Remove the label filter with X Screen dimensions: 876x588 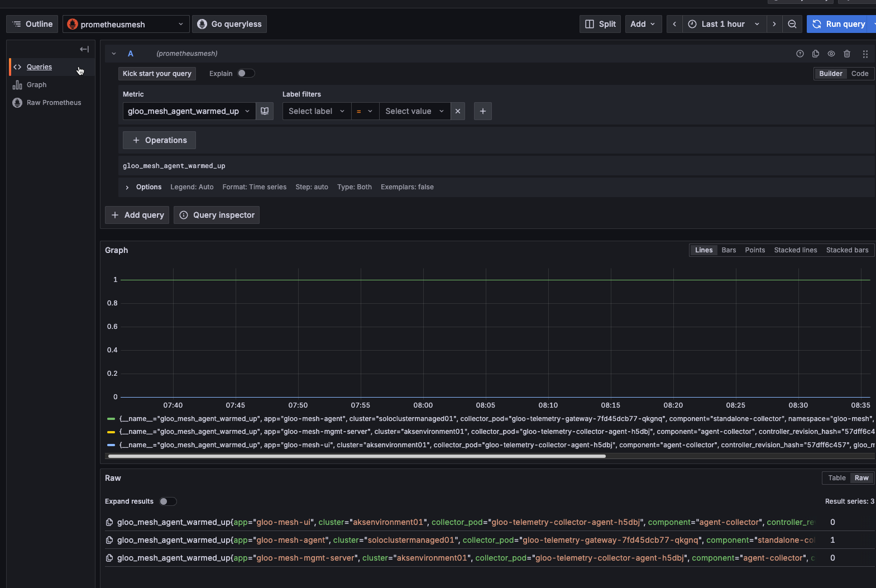coord(458,111)
